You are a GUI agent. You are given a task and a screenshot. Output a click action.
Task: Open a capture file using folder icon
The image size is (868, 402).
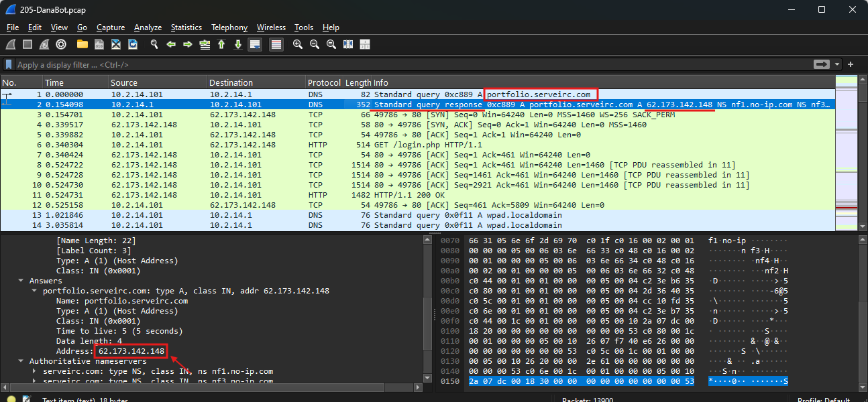pos(83,44)
